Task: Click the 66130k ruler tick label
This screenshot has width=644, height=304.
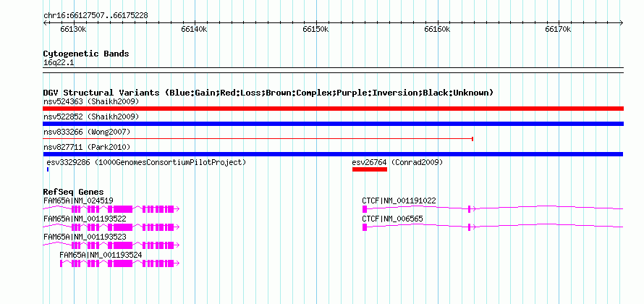Action: [x=73, y=30]
